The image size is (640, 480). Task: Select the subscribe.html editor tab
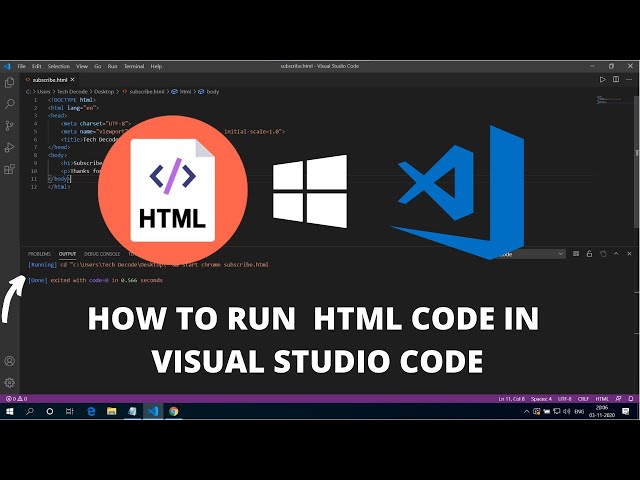[50, 80]
